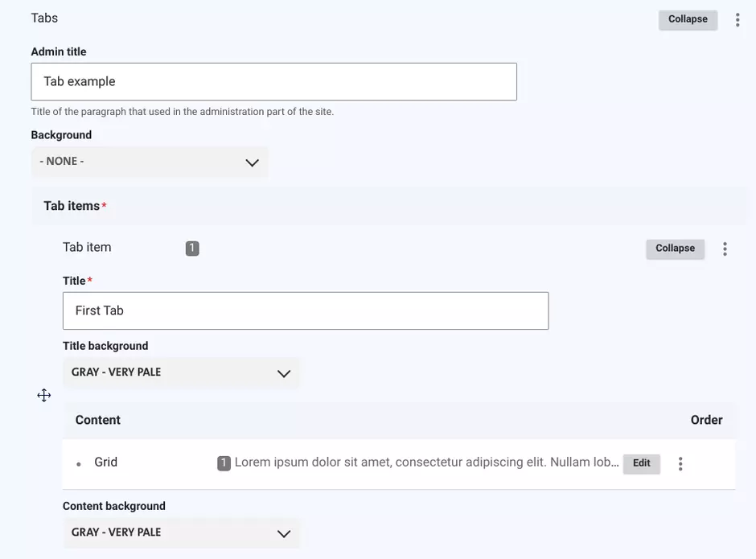Click the truncated Lorem ipsum preview text

click(418, 462)
